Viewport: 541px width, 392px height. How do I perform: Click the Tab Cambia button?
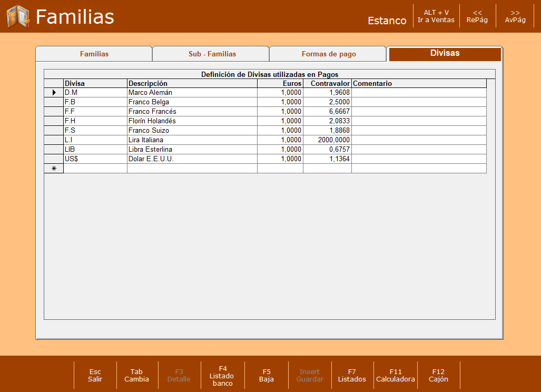coord(136,376)
